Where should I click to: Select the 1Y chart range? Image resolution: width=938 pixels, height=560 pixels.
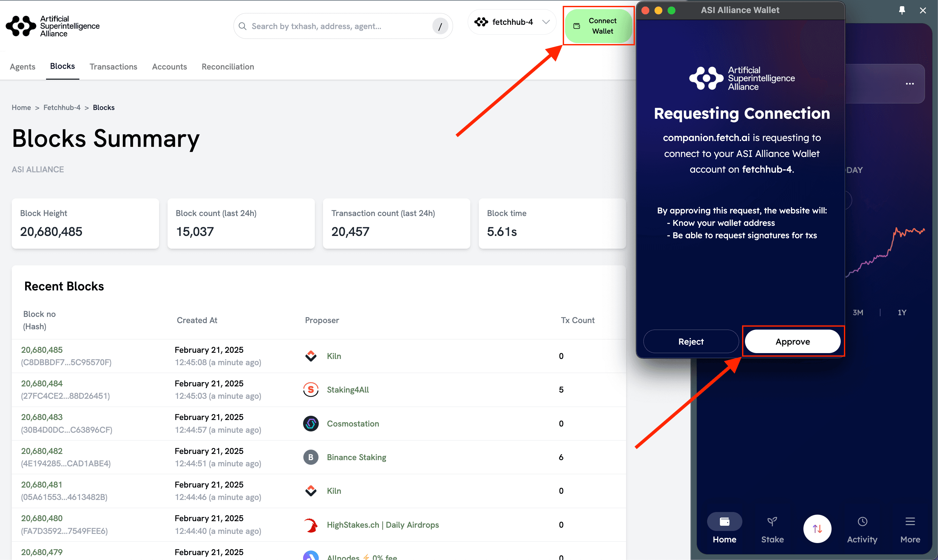(x=902, y=312)
